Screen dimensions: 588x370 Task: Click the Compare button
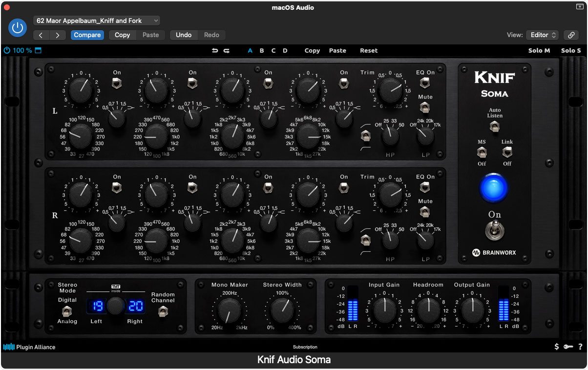pos(87,35)
